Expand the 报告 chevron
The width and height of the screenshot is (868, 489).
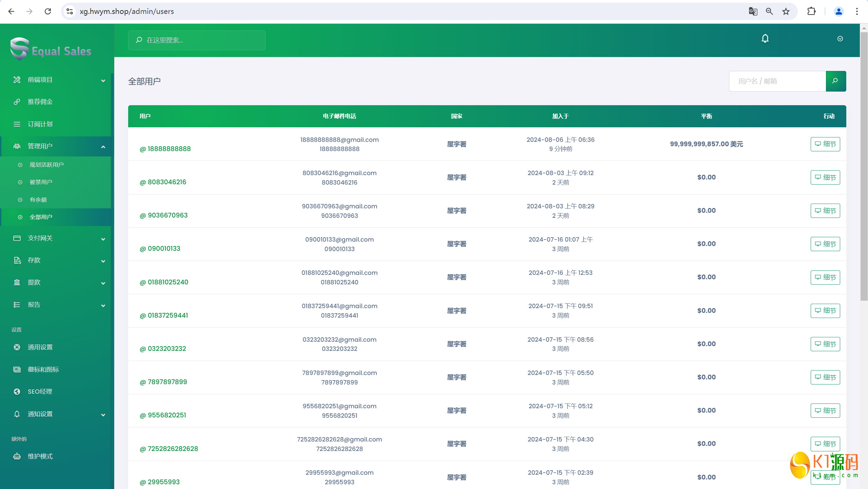(103, 305)
